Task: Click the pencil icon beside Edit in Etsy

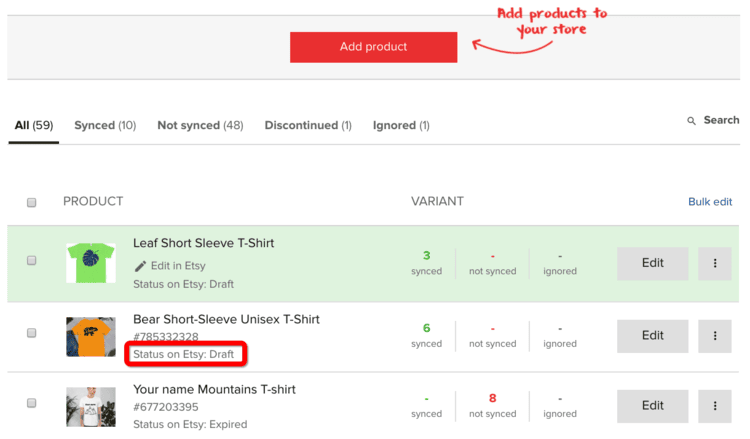Action: tap(140, 266)
